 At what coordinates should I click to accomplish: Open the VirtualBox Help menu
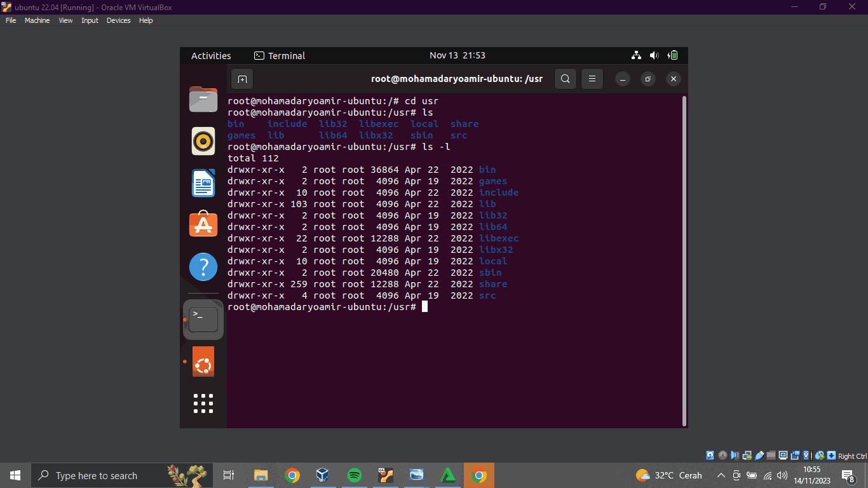point(146,20)
